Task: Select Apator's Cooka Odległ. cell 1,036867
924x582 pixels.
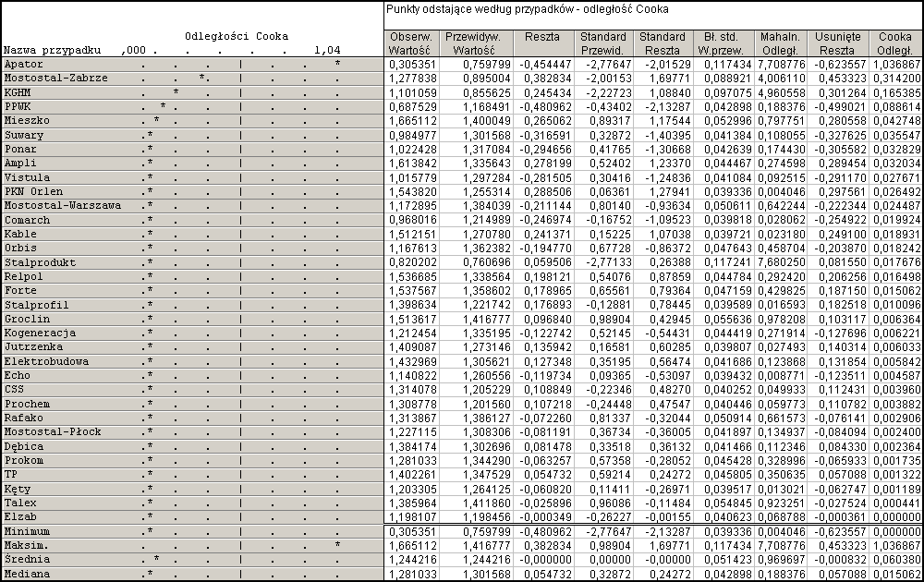Action: coord(897,65)
